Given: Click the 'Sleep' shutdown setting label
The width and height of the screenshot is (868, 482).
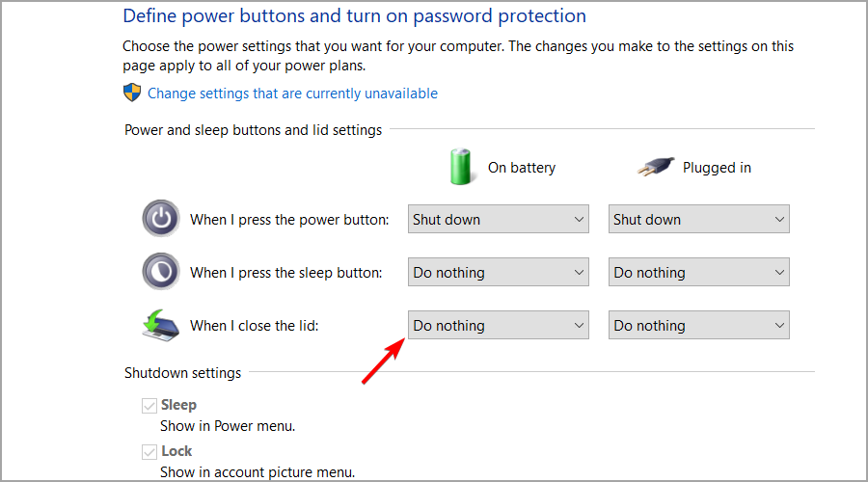Looking at the screenshot, I should pyautogui.click(x=178, y=406).
